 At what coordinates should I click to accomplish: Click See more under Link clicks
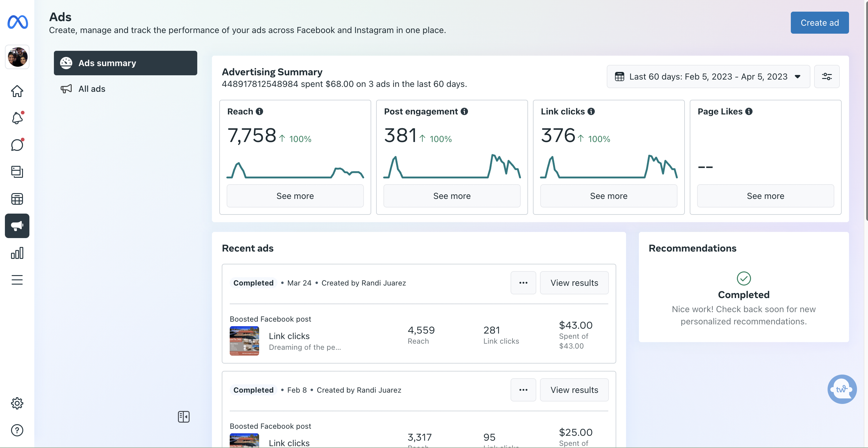[x=609, y=196]
